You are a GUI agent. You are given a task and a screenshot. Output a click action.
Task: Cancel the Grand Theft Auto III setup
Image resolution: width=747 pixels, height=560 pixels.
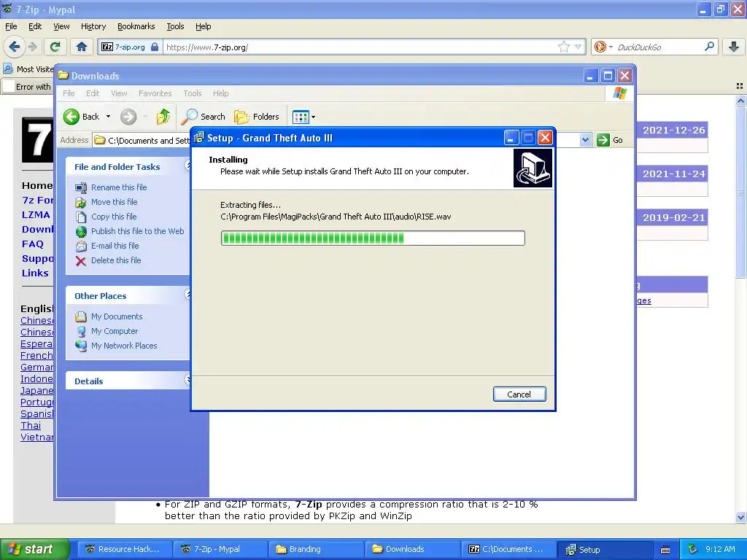coord(519,394)
